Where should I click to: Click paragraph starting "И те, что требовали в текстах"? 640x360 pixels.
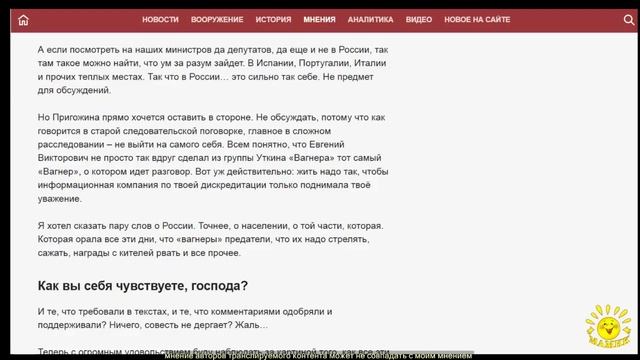click(185, 318)
